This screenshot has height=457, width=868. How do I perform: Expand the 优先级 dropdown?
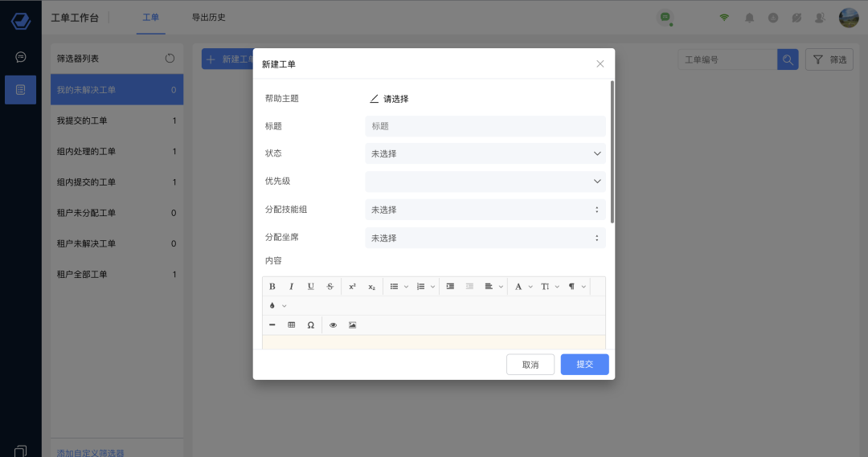(485, 182)
